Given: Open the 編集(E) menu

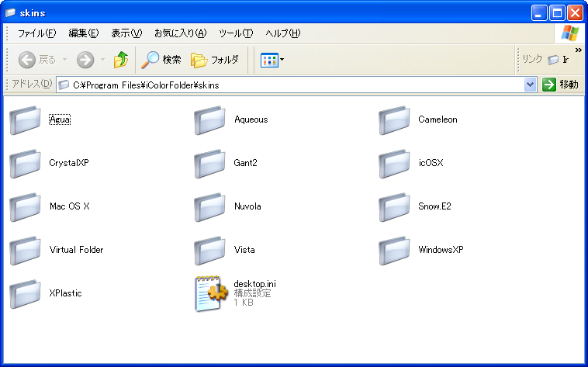Looking at the screenshot, I should 84,33.
